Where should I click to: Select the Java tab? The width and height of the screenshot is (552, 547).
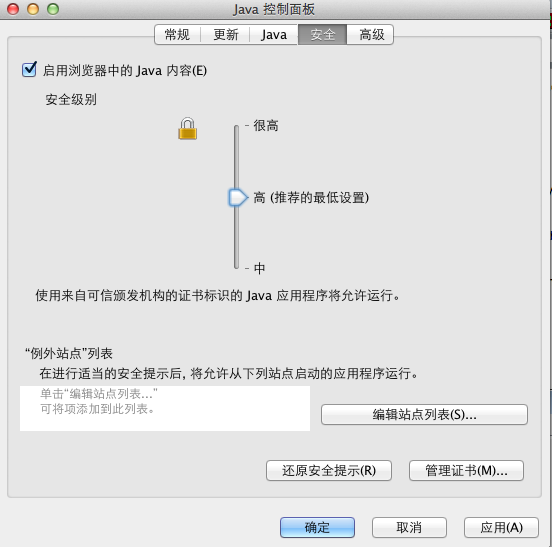[274, 34]
